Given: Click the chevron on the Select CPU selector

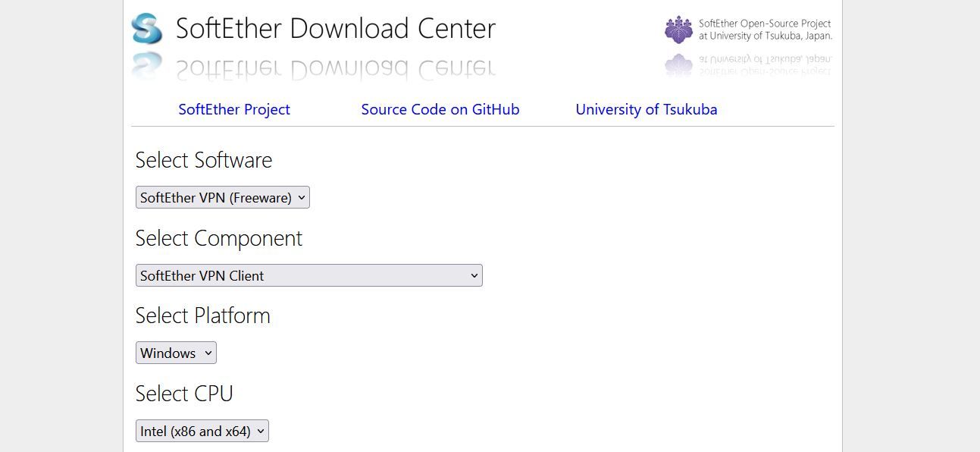Looking at the screenshot, I should click(261, 430).
